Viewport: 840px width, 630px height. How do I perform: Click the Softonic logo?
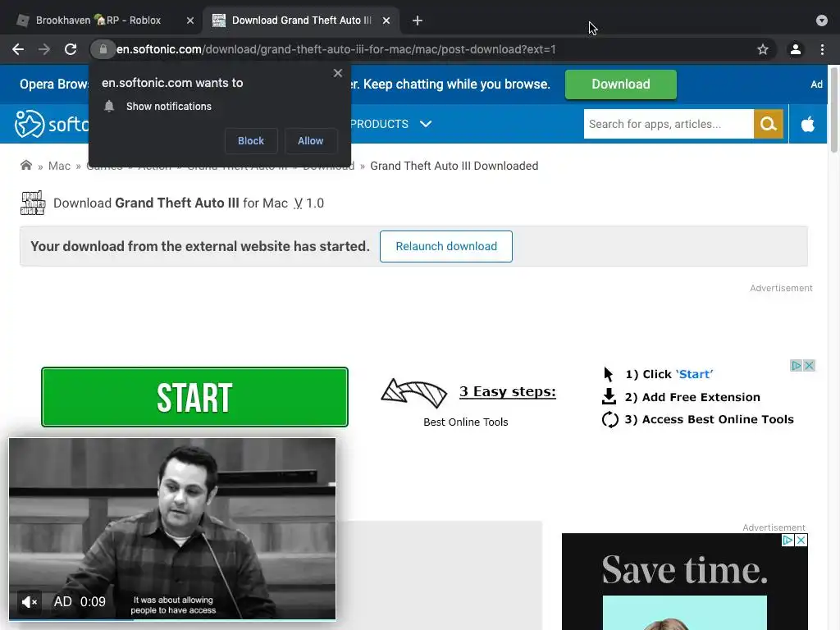52,125
